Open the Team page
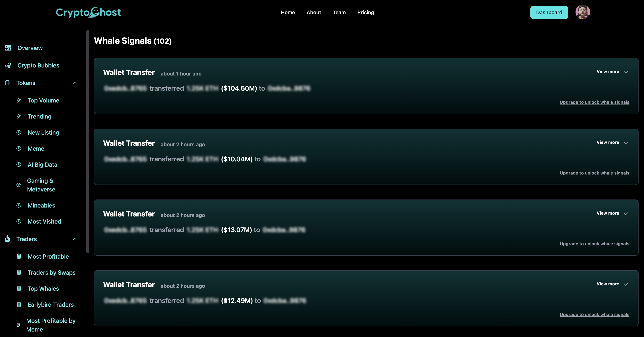 point(339,12)
